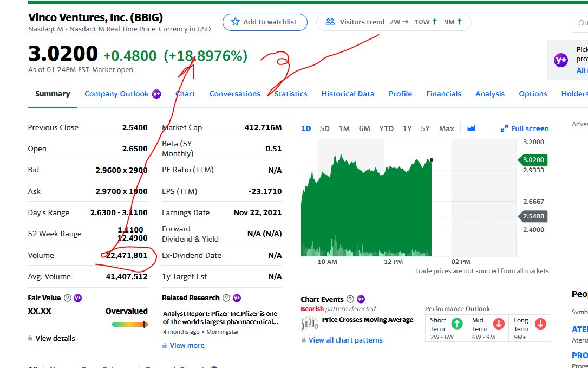Image resolution: width=588 pixels, height=368 pixels.
Task: Select the Summary tab
Action: (53, 94)
